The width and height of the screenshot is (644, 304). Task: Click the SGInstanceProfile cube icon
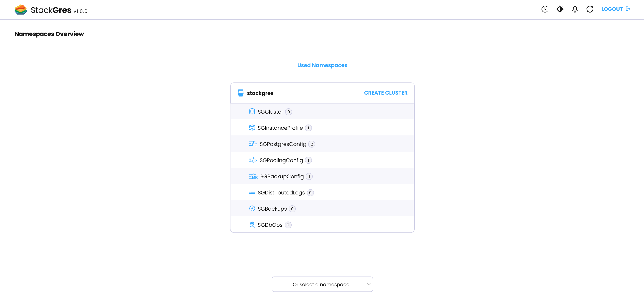point(253,128)
